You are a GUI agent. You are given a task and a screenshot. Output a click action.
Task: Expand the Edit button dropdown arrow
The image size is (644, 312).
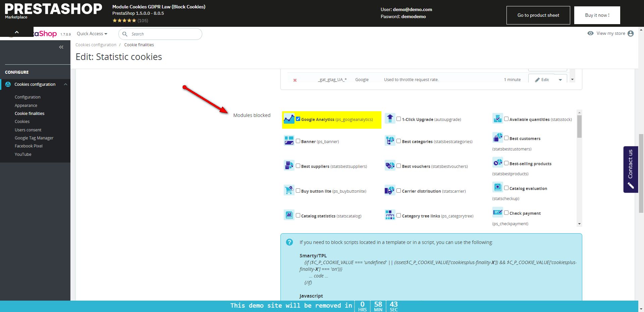560,80
